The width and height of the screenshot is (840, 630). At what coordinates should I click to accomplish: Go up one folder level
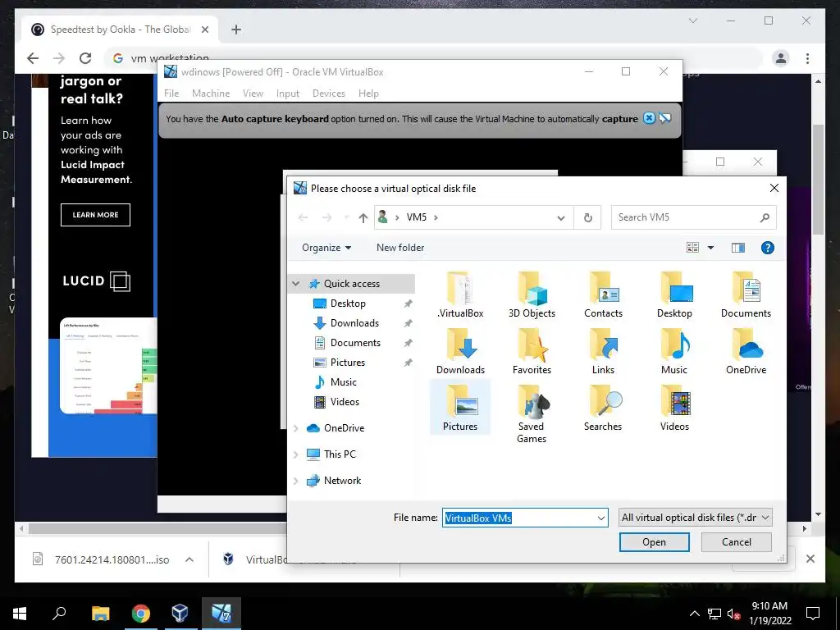pyautogui.click(x=363, y=217)
